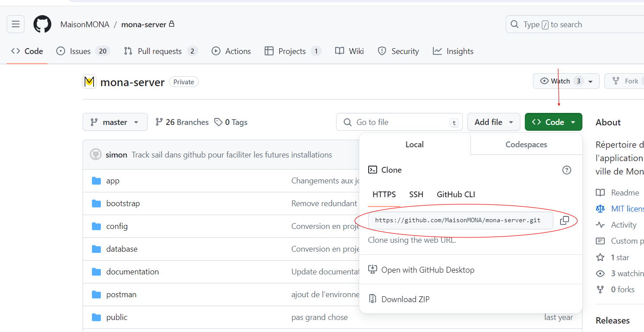This screenshot has height=332, width=644.
Task: Click the GitHub Octocat logo
Action: [42, 24]
